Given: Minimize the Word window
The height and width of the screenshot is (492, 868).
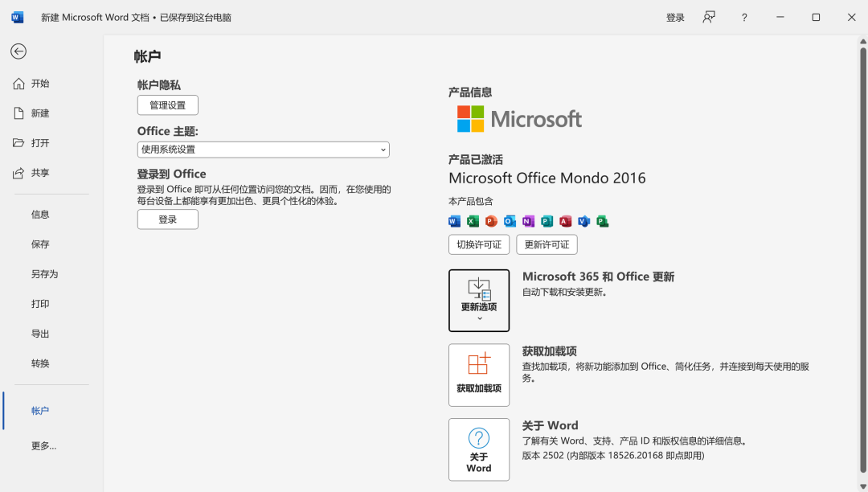Looking at the screenshot, I should point(780,17).
